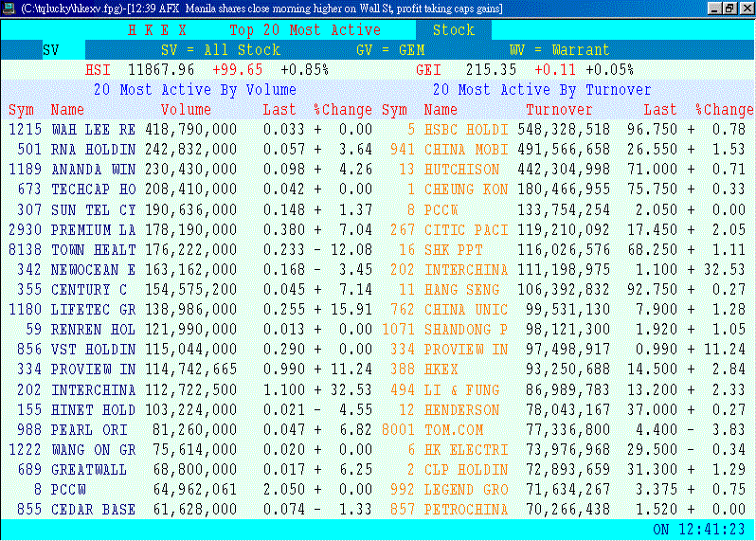Click GEI value 215.35
756x541 pixels.
pyautogui.click(x=491, y=70)
